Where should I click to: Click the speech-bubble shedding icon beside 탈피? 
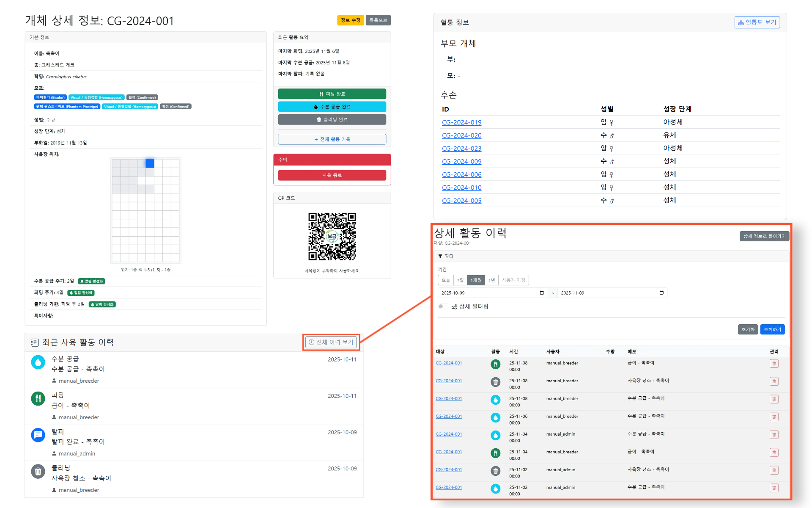point(38,435)
